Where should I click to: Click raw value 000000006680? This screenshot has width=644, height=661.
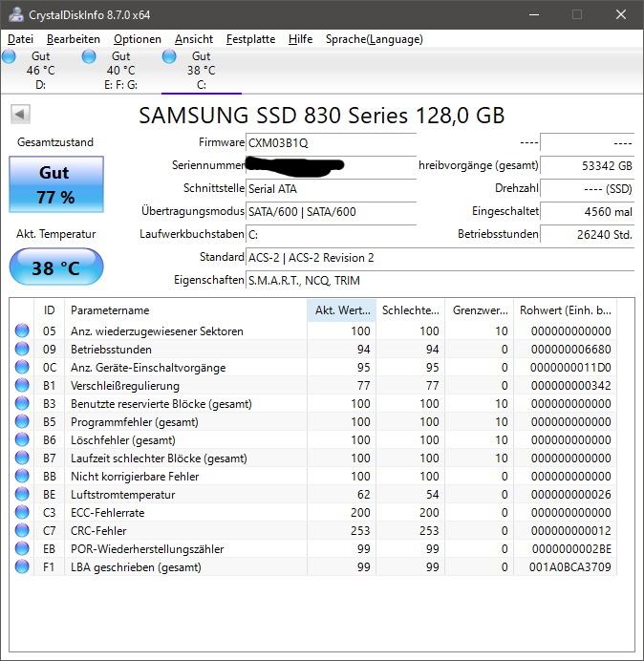tap(570, 350)
